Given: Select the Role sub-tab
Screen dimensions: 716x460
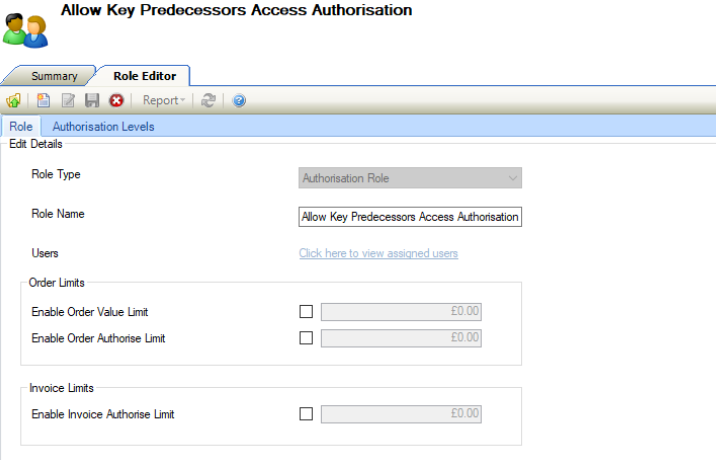Looking at the screenshot, I should (x=20, y=127).
